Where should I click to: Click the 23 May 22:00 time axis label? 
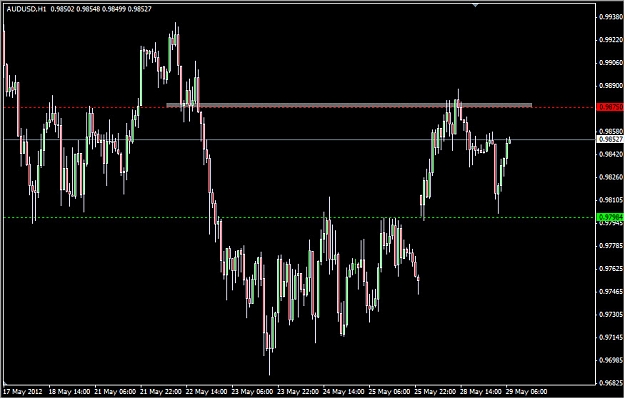point(299,391)
